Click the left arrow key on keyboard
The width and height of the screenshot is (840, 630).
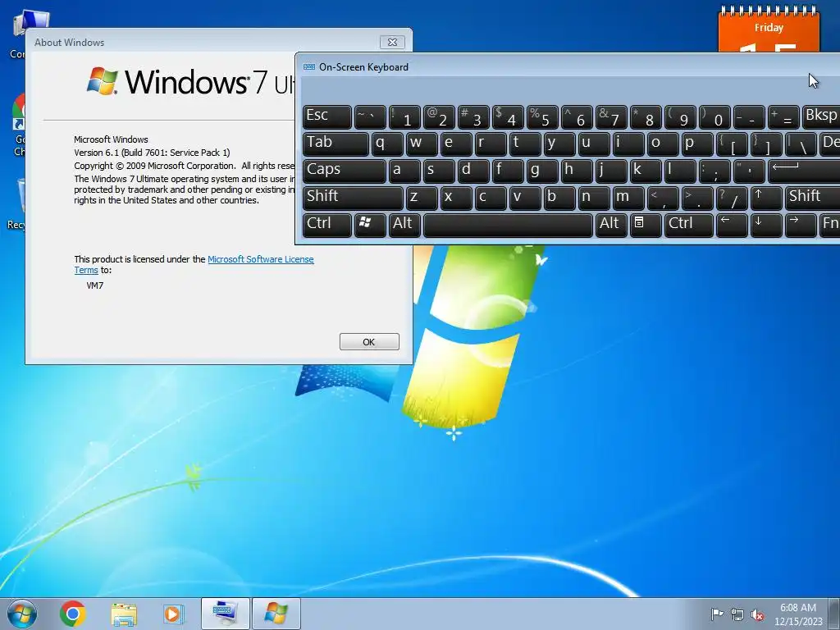[x=731, y=225]
